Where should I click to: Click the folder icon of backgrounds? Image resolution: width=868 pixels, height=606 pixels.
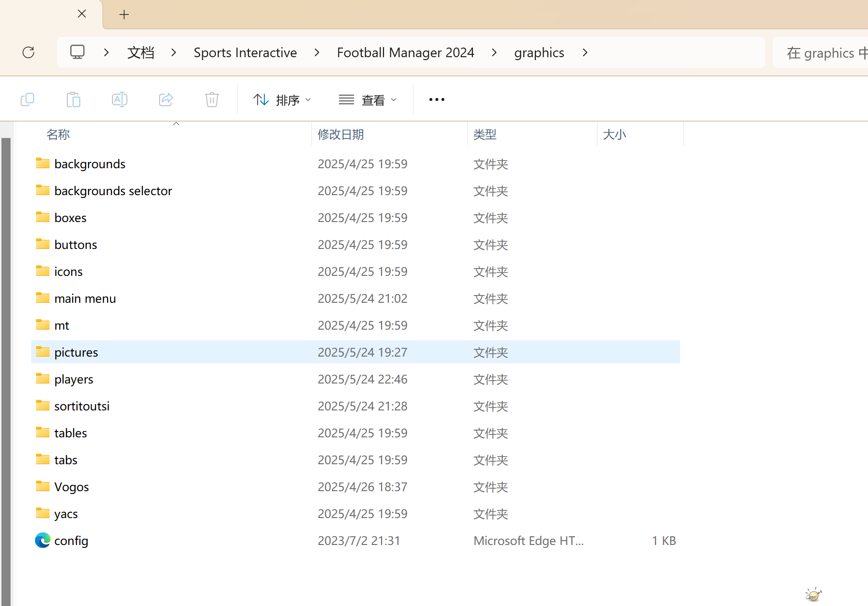click(x=43, y=163)
